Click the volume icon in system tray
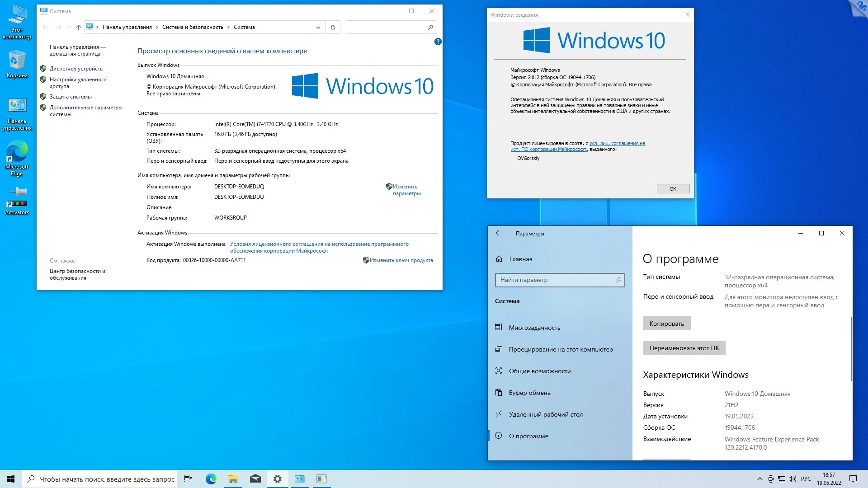 pos(792,479)
